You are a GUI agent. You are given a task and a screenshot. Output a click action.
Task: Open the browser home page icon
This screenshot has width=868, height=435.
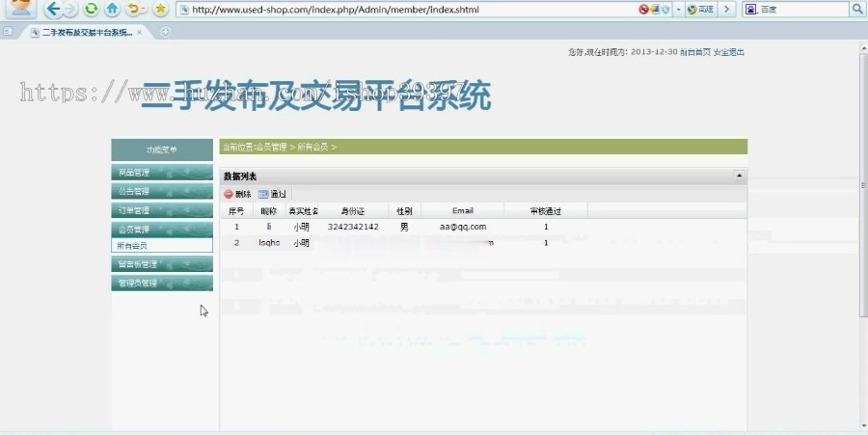click(x=113, y=9)
